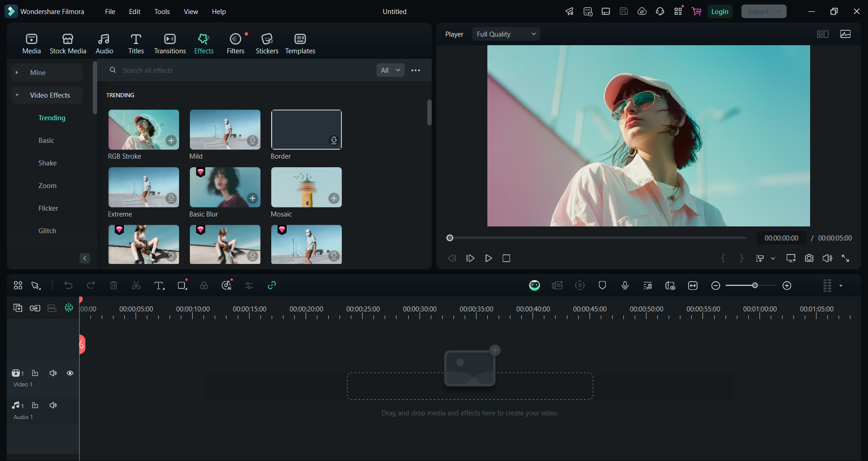Open the Effects panel in the top toolbar
Viewport: 868px width, 461px height.
(203, 43)
